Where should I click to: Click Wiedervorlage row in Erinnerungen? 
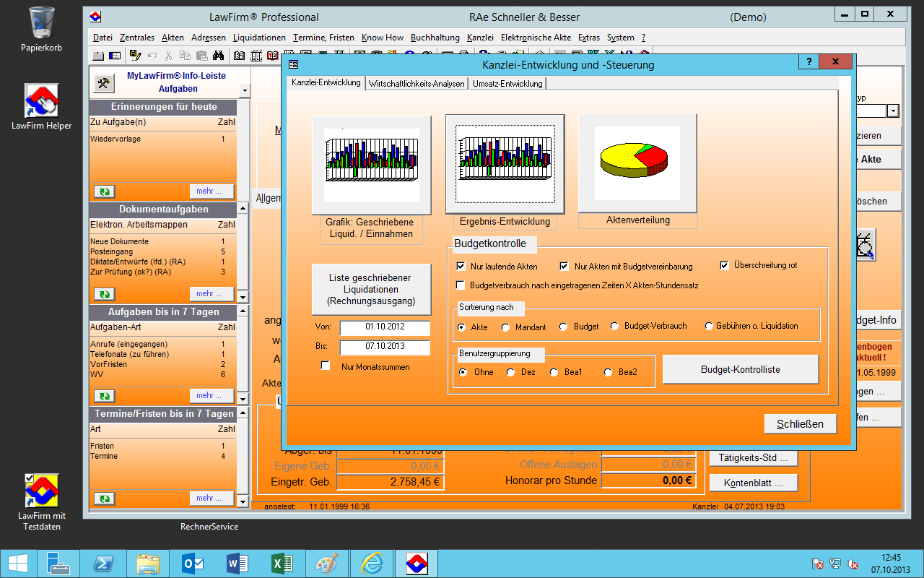pyautogui.click(x=162, y=139)
